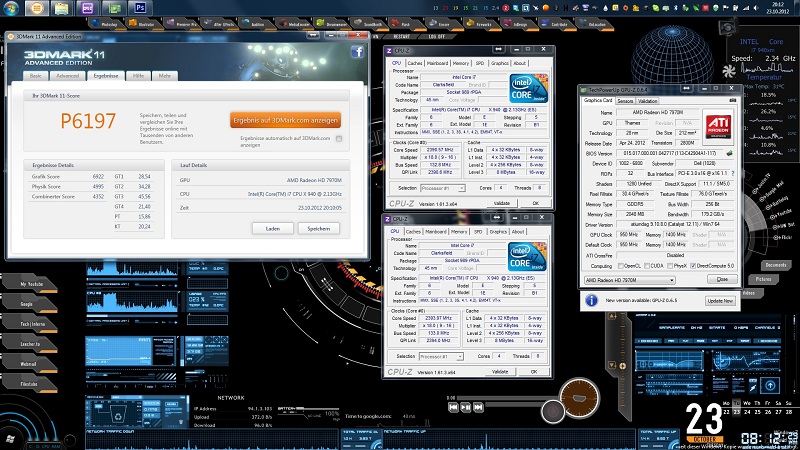Click the media player seek bar
This screenshot has width=800, height=450.
coord(507,398)
